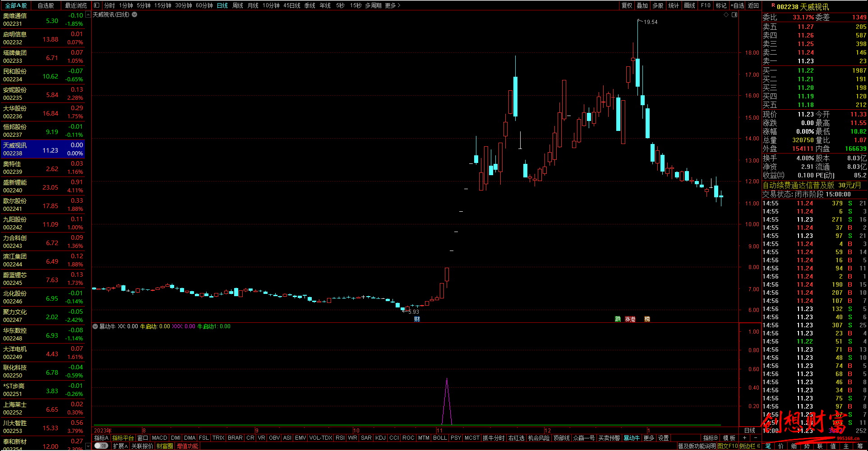Click the 画线 drawing button
This screenshot has height=451, width=868.
click(689, 5)
